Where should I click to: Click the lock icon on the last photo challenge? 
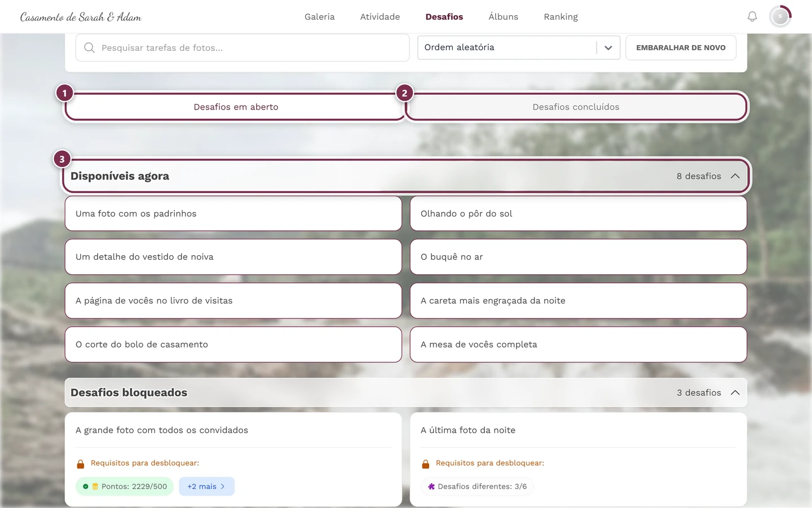coord(426,463)
